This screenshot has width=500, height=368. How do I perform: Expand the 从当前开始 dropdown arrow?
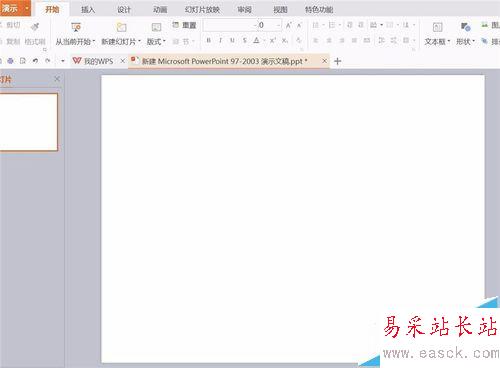(94, 42)
